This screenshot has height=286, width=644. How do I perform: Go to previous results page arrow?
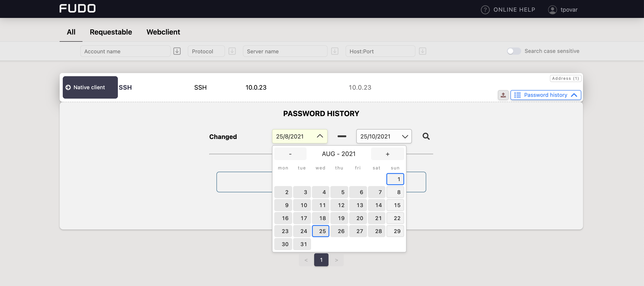pos(306,260)
